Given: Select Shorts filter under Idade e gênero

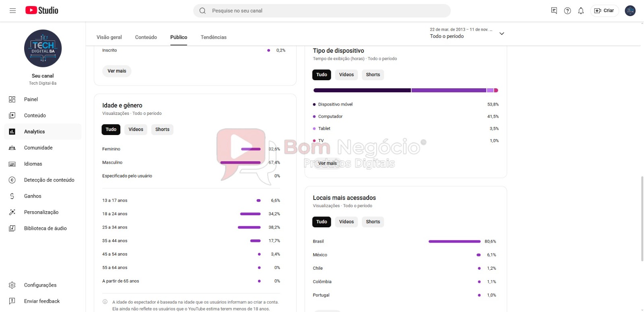Looking at the screenshot, I should (x=162, y=129).
